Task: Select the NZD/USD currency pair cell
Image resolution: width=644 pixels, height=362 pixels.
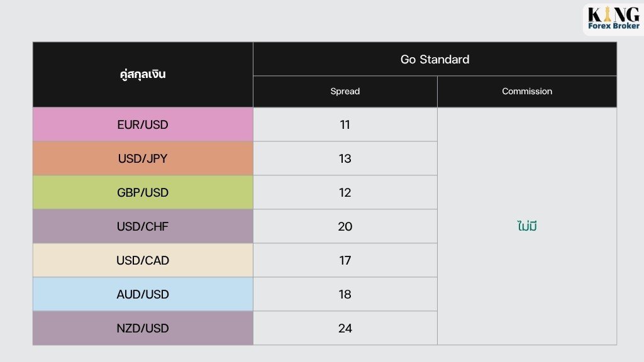Action: tap(143, 328)
